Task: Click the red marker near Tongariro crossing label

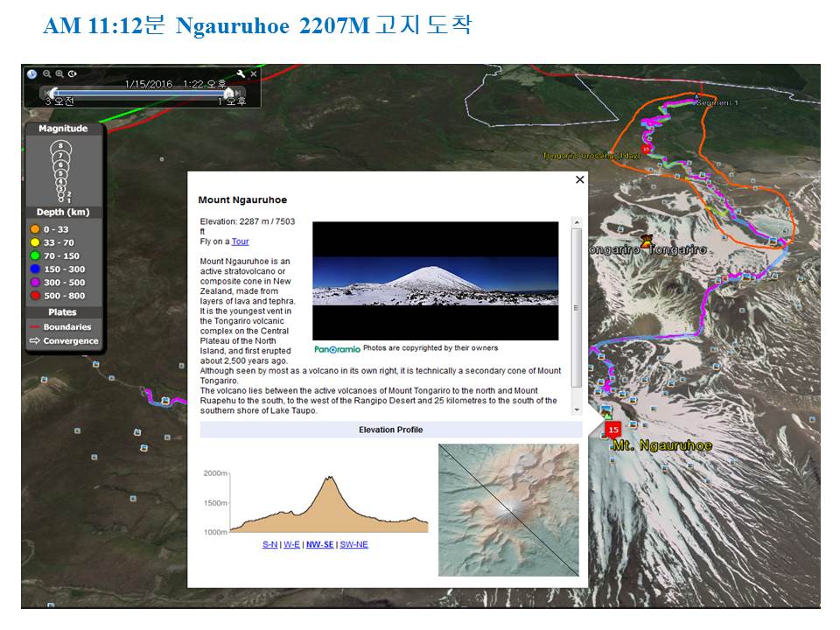Action: pos(646,150)
